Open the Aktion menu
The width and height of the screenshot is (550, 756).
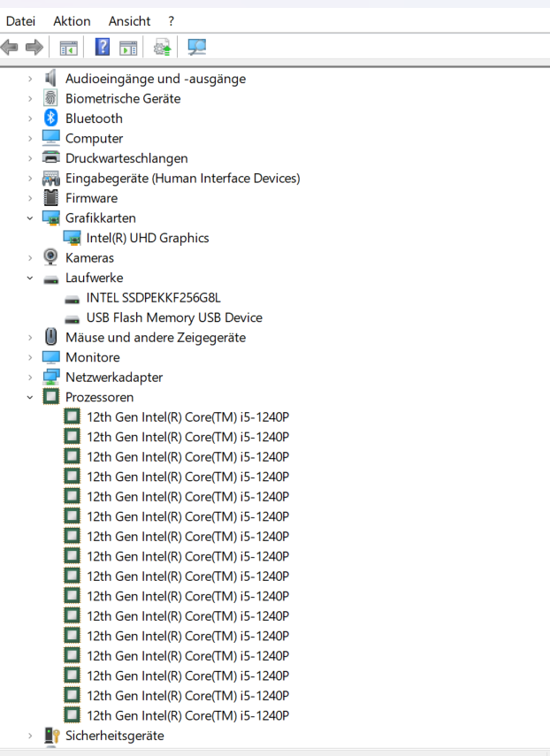[x=72, y=21]
